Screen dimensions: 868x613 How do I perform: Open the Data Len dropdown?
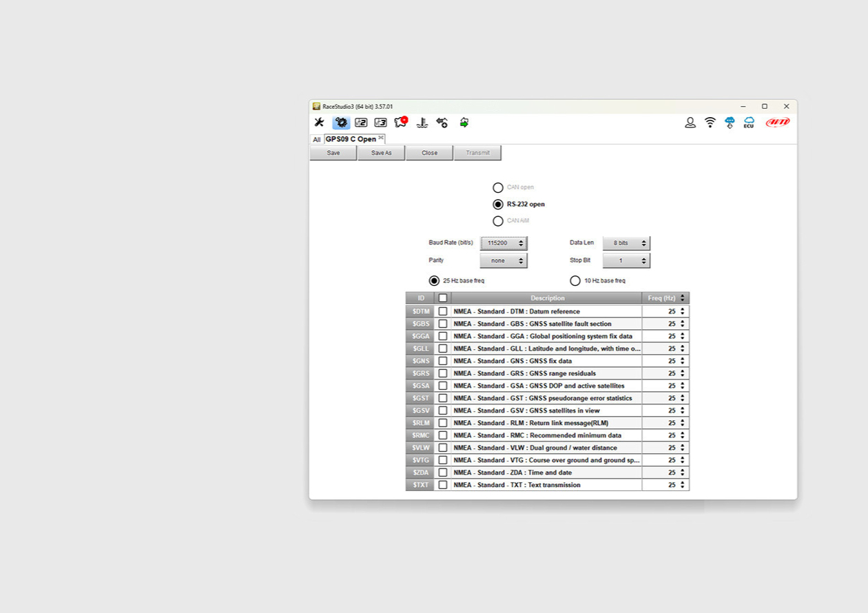(626, 243)
